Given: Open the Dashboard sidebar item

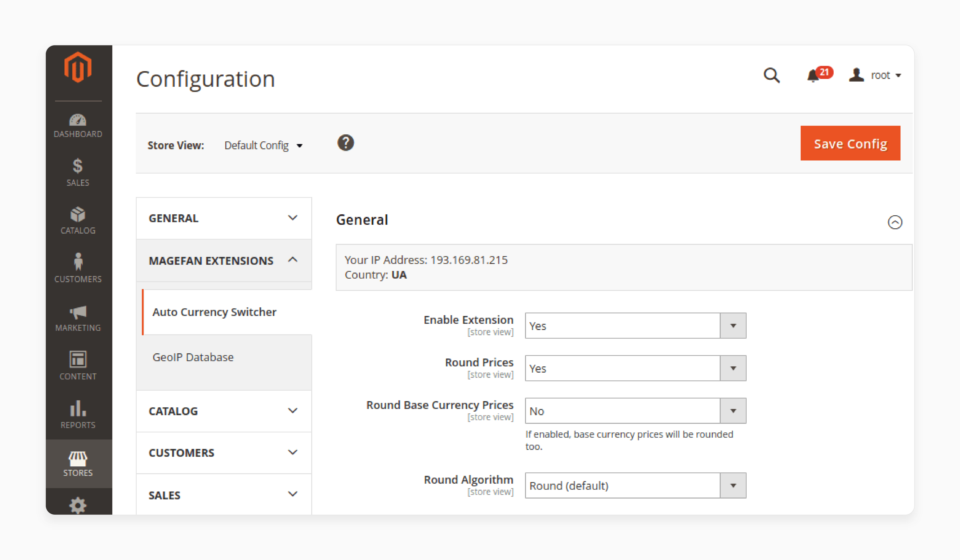Looking at the screenshot, I should click(78, 126).
